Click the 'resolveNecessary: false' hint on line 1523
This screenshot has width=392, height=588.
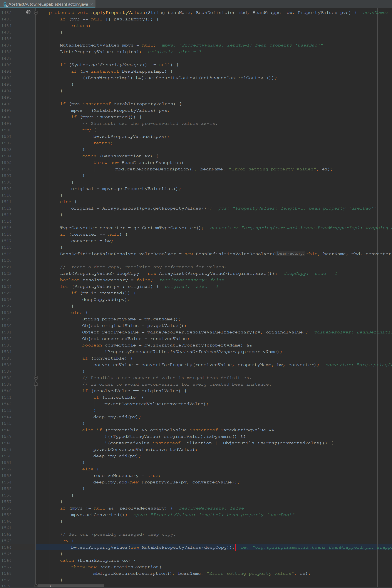pyautogui.click(x=192, y=280)
